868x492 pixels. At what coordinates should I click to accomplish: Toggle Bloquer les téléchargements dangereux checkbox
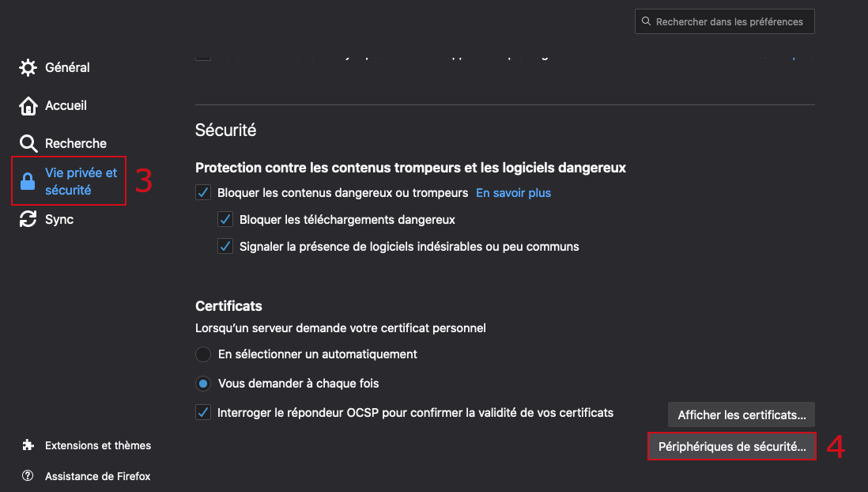click(225, 220)
